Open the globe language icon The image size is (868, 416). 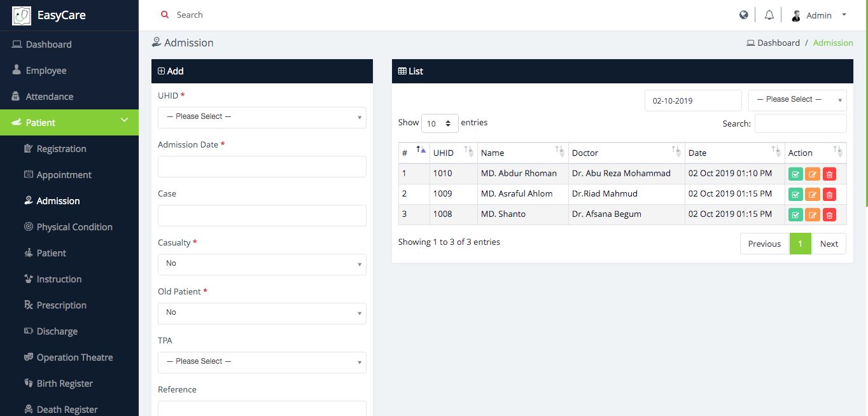click(744, 15)
